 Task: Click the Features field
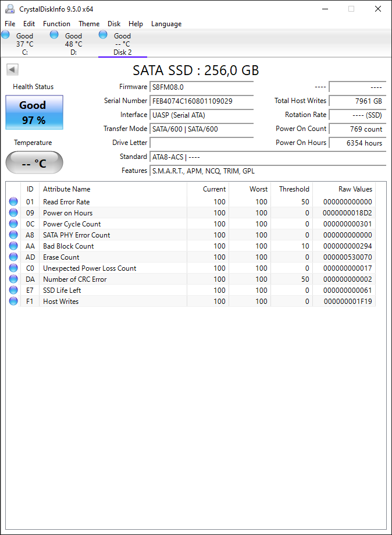[268, 171]
